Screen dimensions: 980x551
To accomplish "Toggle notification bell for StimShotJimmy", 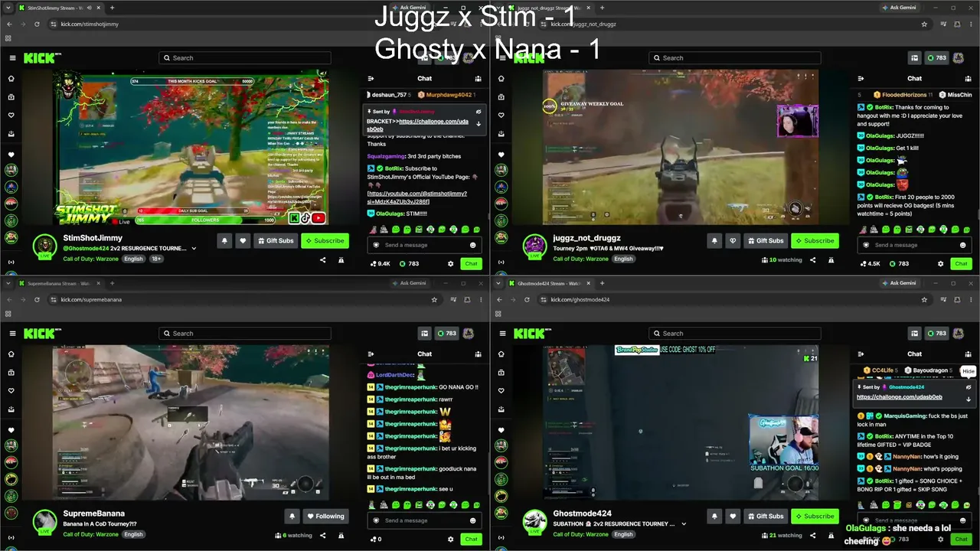I will point(224,240).
